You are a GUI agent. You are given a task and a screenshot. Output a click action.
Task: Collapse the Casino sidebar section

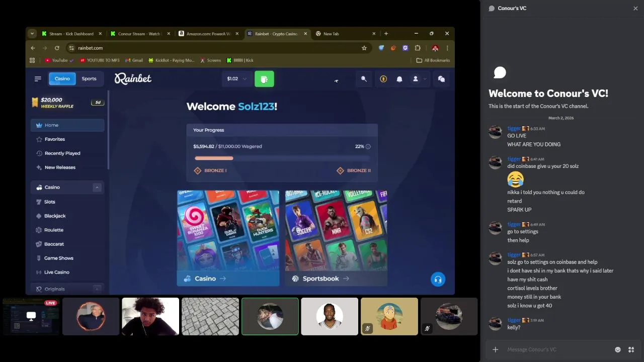[x=97, y=188]
